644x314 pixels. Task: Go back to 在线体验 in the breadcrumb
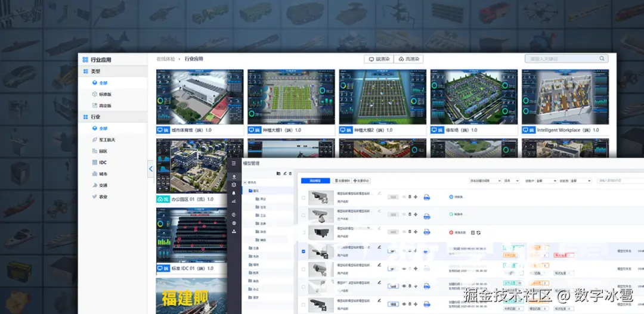166,59
